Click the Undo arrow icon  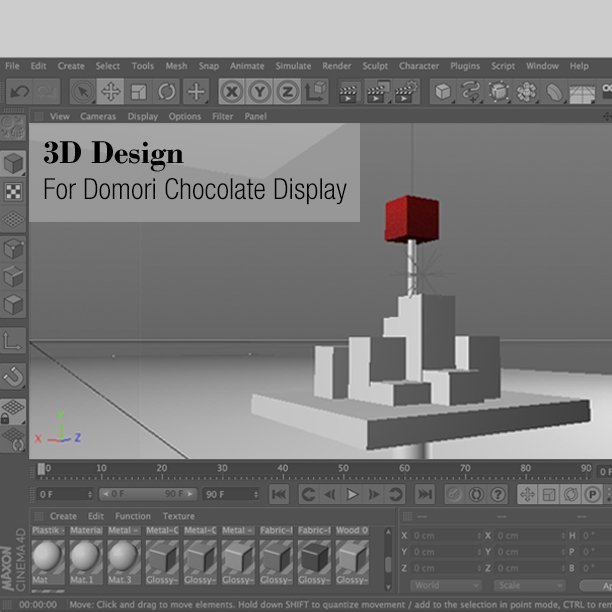coord(20,92)
